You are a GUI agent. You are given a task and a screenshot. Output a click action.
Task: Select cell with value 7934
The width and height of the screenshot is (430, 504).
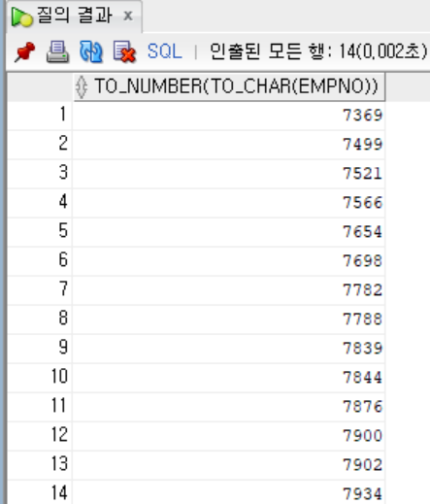point(229,492)
